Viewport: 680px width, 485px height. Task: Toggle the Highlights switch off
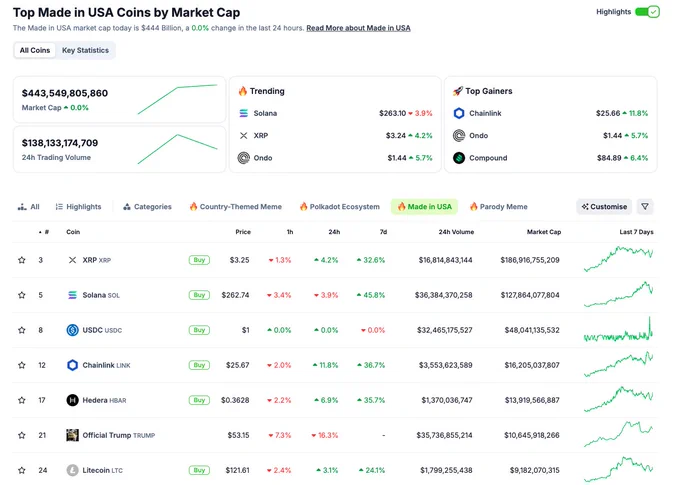[647, 12]
